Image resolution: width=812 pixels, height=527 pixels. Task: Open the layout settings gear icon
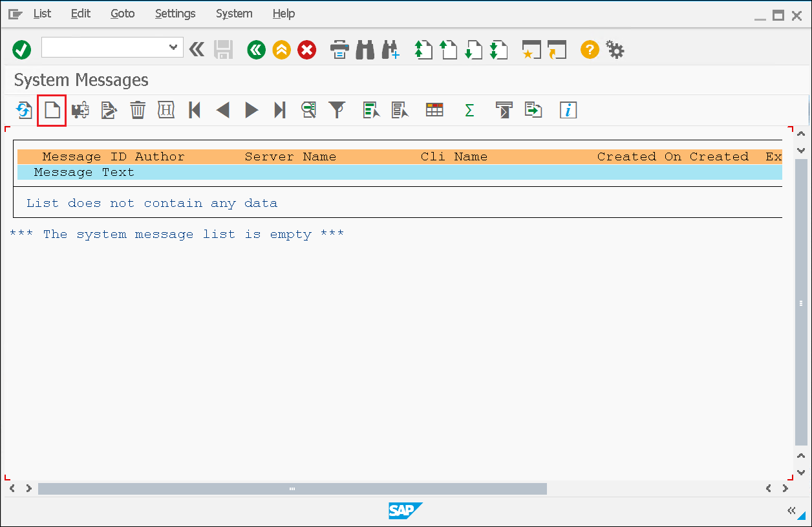pos(615,49)
